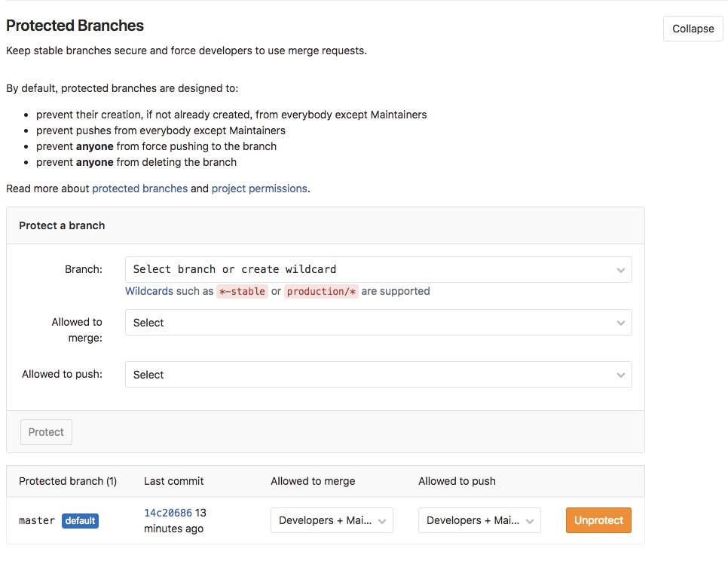Open the protected branches documentation link
This screenshot has height=567, width=728.
click(139, 188)
